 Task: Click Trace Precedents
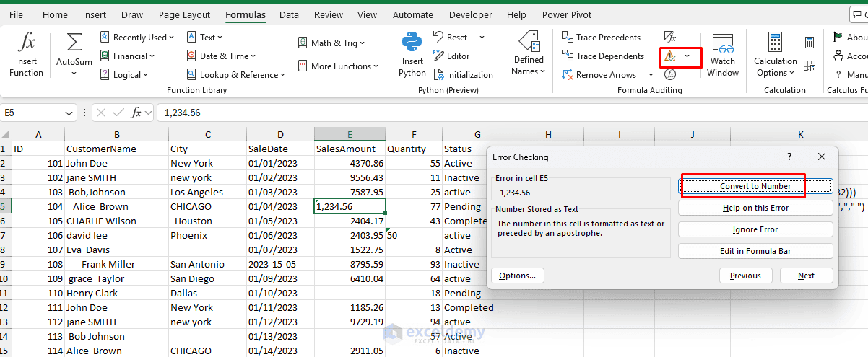tap(601, 38)
